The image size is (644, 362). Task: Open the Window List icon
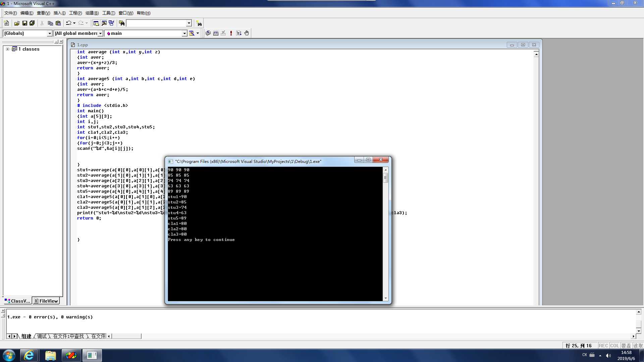111,23
